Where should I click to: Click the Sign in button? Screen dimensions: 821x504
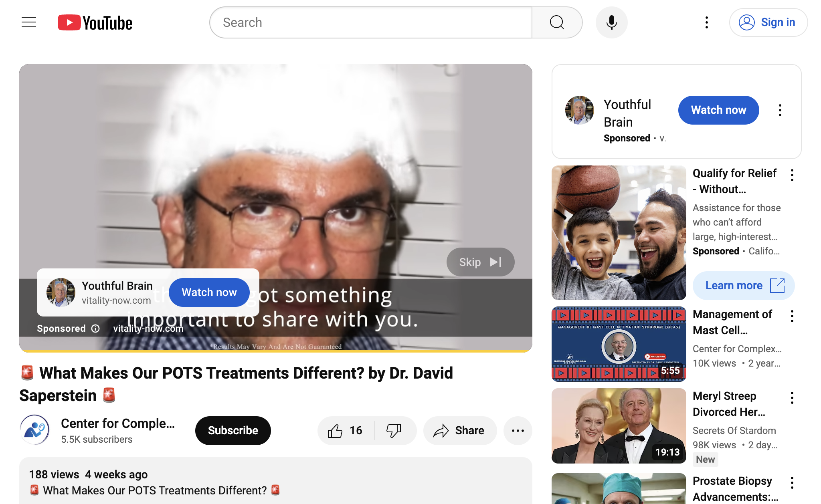pyautogui.click(x=768, y=22)
